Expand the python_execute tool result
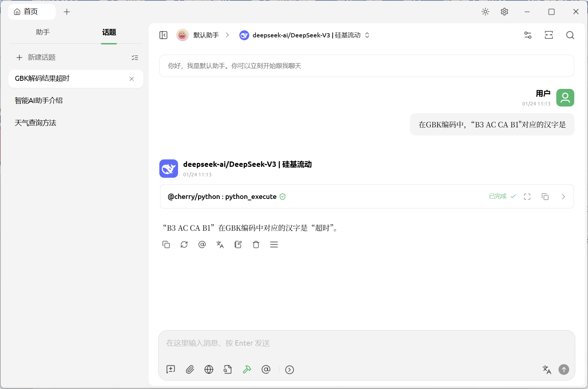This screenshot has width=588, height=389. (x=527, y=196)
